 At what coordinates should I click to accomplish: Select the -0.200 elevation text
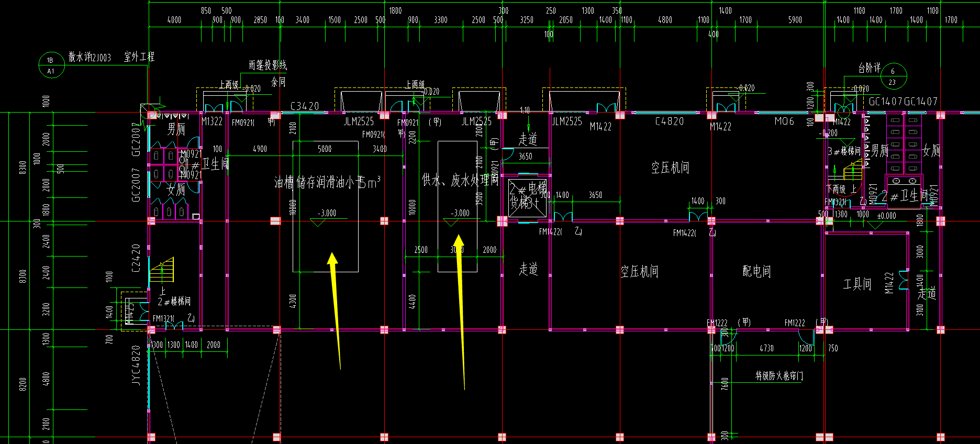pos(828,133)
